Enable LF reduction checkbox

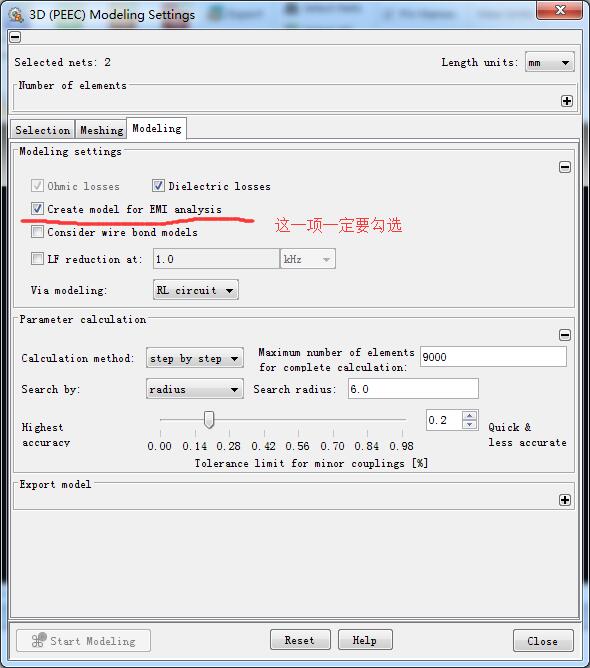point(37,259)
